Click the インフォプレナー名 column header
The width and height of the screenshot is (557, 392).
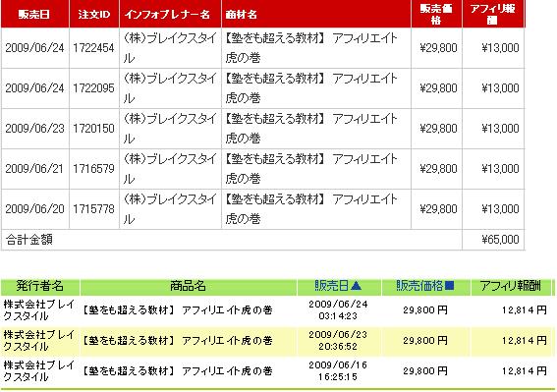click(167, 14)
